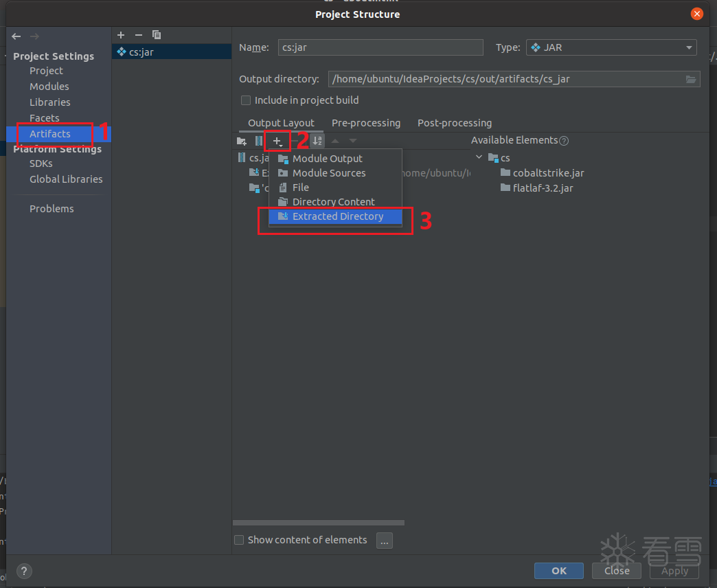Open Global Libraries platform settings

pyautogui.click(x=66, y=179)
